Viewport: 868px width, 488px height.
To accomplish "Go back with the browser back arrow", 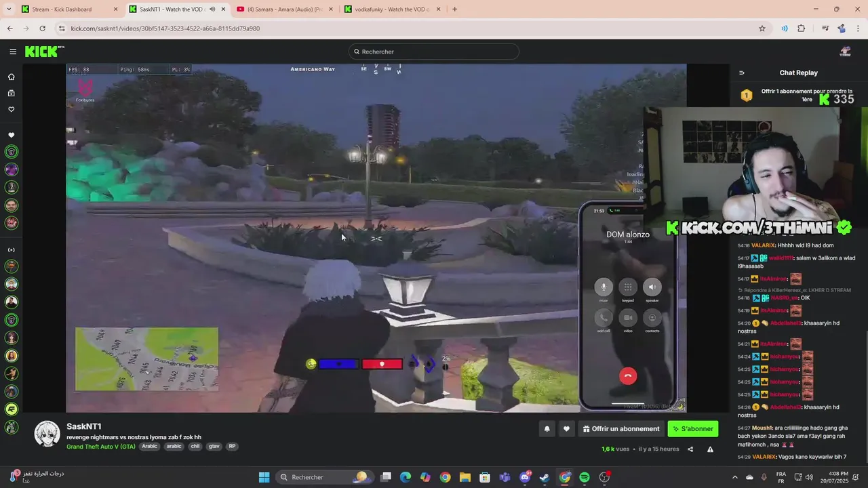I will 9,28.
